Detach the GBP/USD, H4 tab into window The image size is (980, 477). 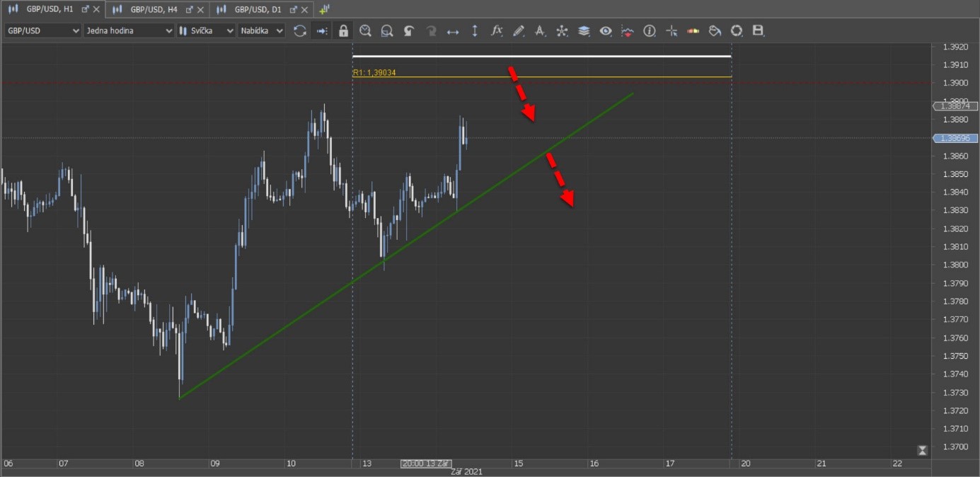(190, 9)
